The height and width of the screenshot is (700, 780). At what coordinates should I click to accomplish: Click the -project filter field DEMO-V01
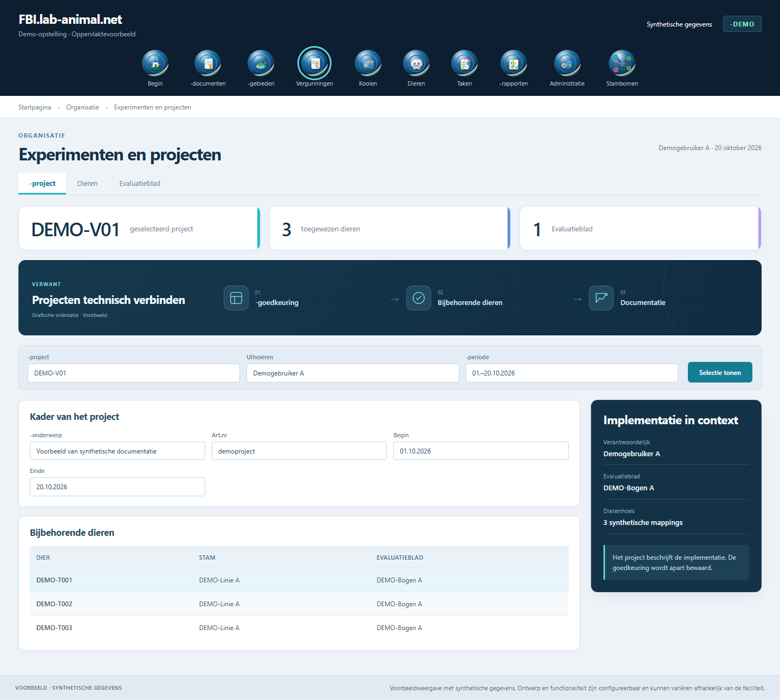134,373
